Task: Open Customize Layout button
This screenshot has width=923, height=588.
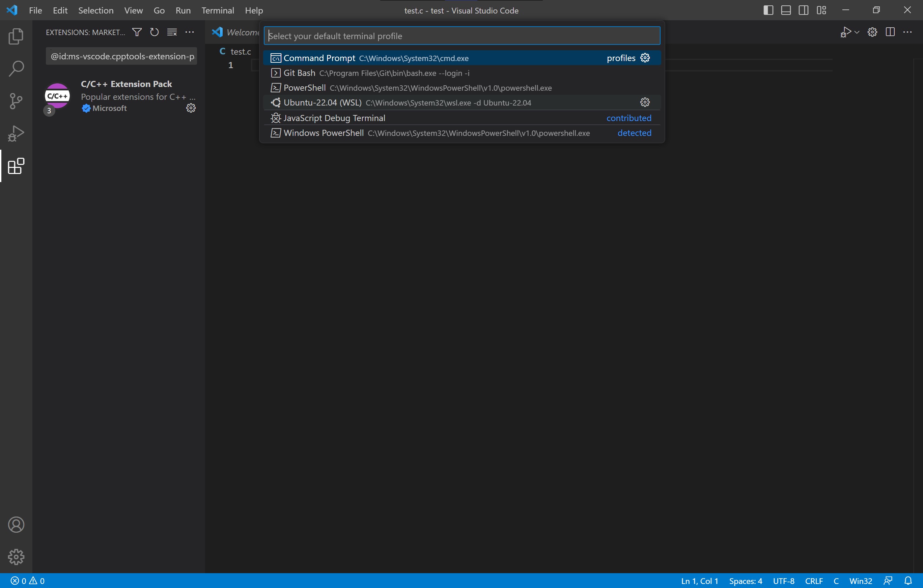Action: pos(821,10)
